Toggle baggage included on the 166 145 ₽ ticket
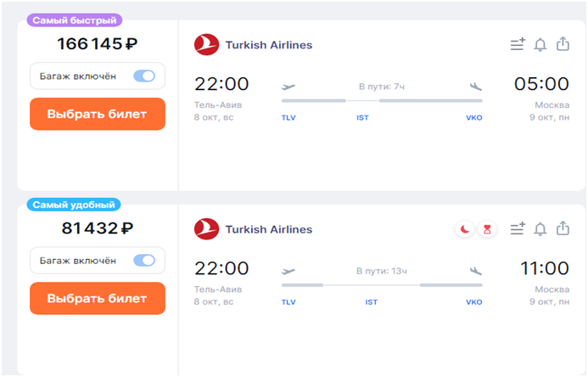 coord(144,76)
